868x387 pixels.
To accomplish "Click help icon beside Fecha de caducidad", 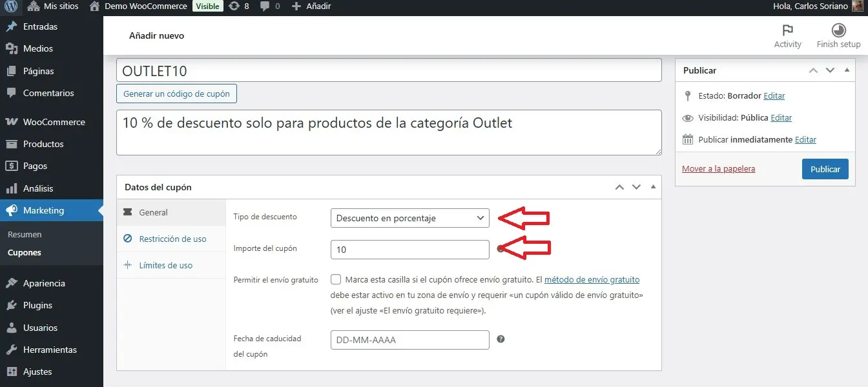I will tap(501, 339).
